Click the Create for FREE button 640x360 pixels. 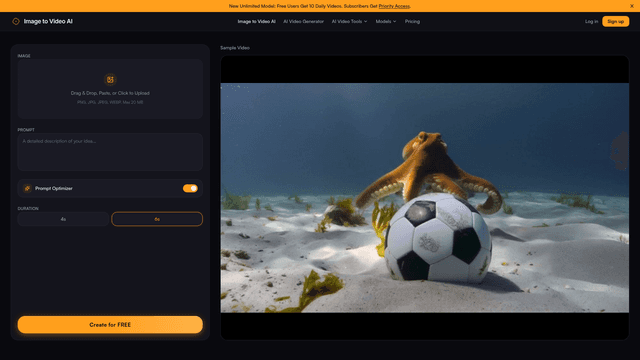tap(110, 325)
